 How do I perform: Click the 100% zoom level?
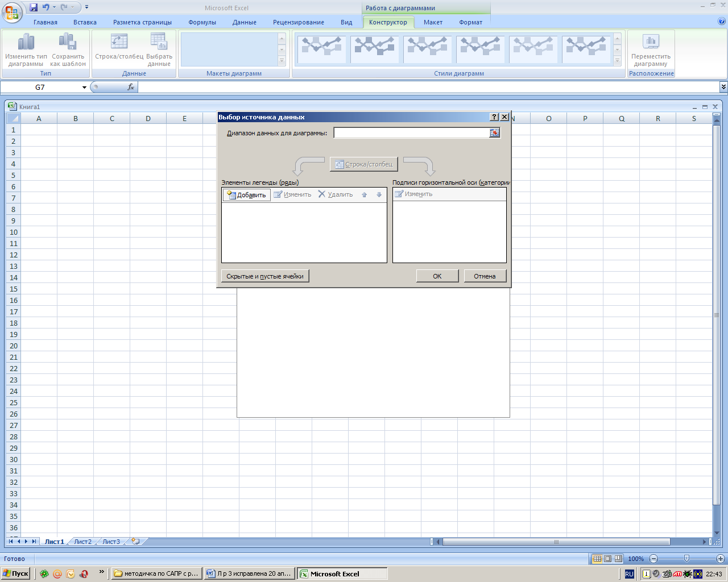coord(636,559)
